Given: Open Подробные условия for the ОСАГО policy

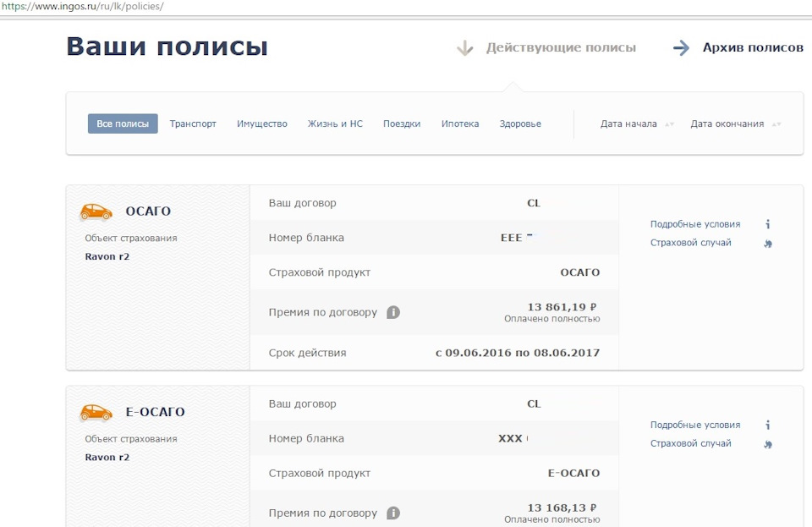Looking at the screenshot, I should [695, 224].
